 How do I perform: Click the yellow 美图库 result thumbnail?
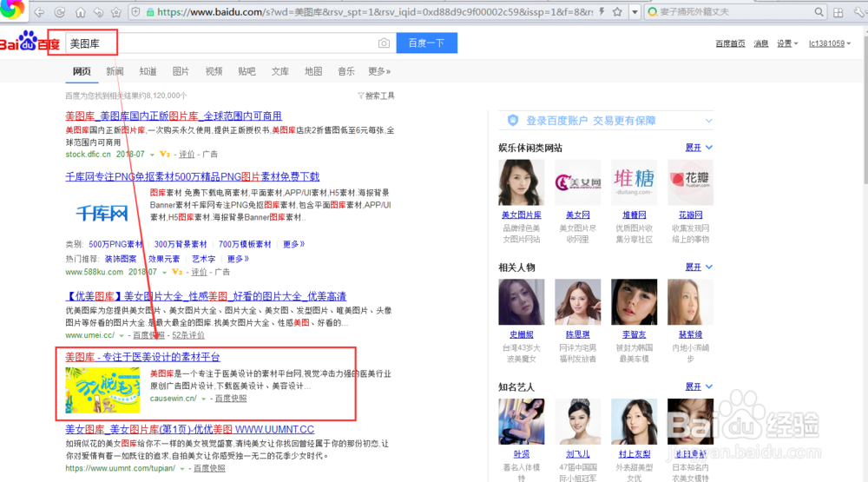click(x=102, y=390)
